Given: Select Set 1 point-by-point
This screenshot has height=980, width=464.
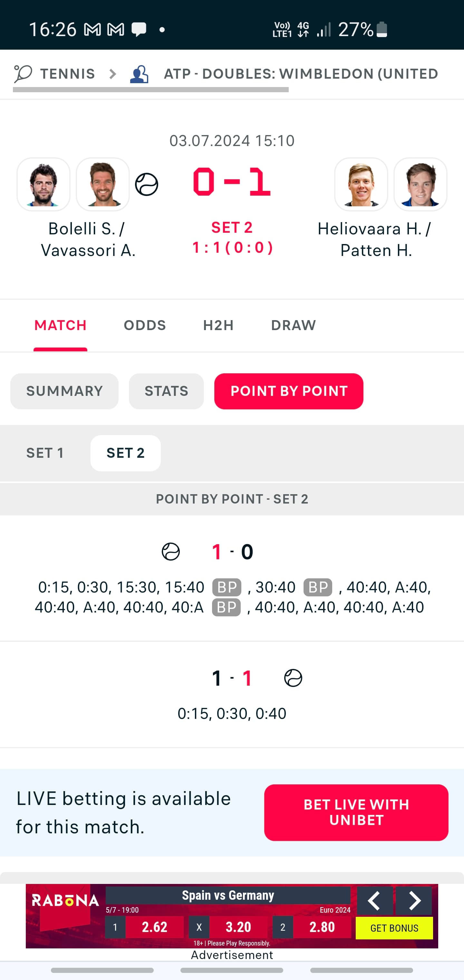Looking at the screenshot, I should (x=45, y=453).
